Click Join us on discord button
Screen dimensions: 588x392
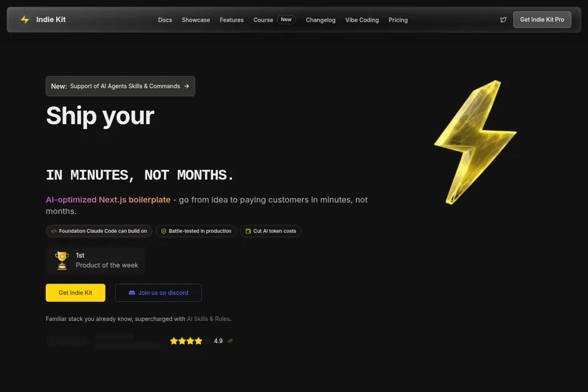tap(158, 293)
